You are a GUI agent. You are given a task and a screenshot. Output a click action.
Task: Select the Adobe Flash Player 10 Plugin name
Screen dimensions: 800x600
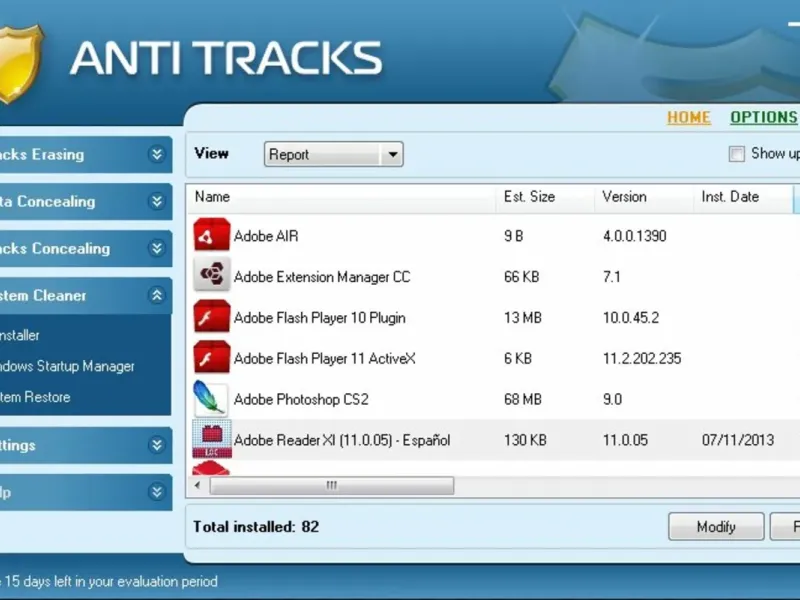319,317
